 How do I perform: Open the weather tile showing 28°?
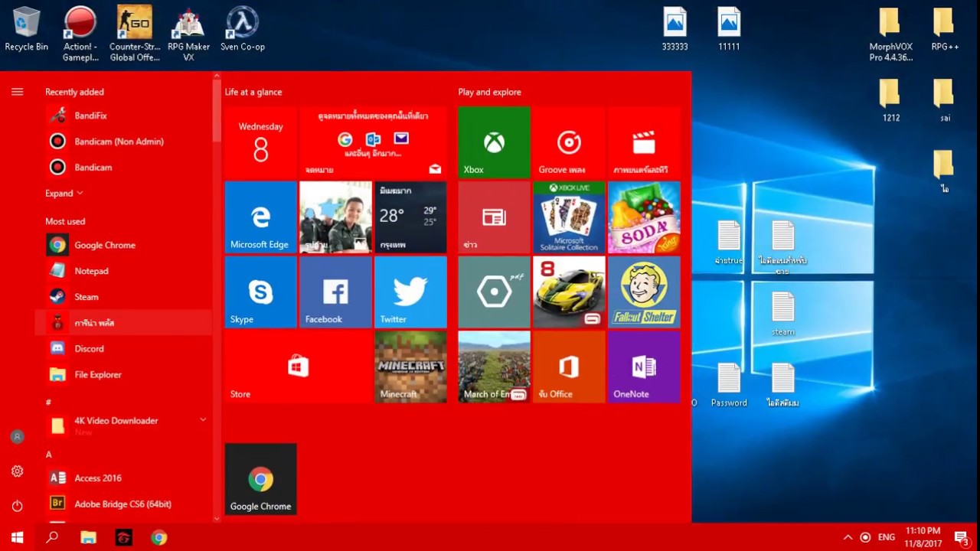click(x=410, y=217)
